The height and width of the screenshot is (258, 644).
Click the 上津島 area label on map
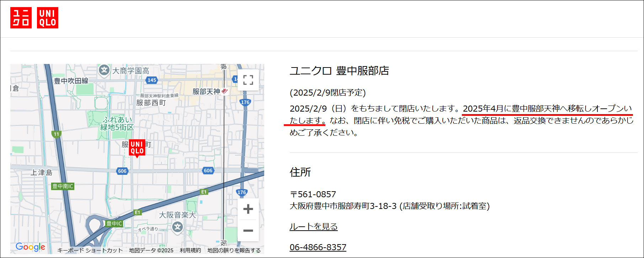click(x=42, y=173)
